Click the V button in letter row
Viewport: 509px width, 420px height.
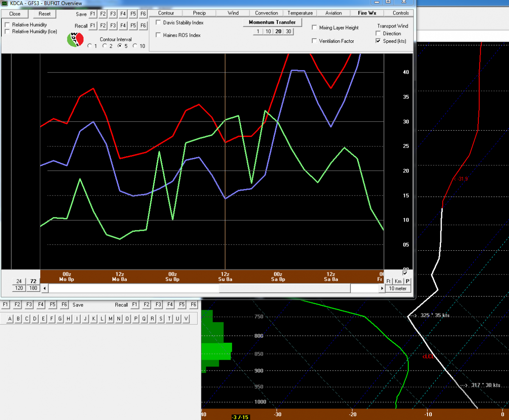pyautogui.click(x=186, y=319)
